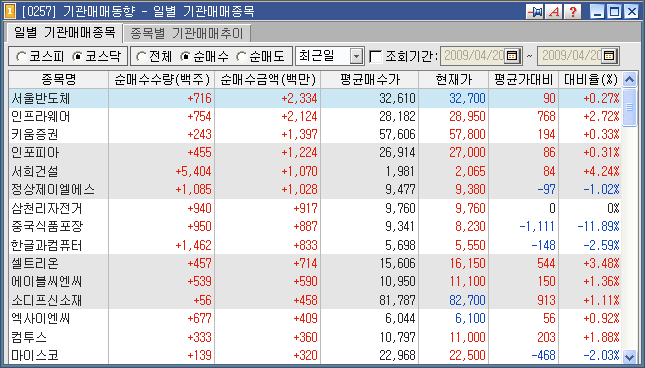The height and width of the screenshot is (368, 645).
Task: Sort by 대비율(%) column header
Action: click(x=590, y=79)
